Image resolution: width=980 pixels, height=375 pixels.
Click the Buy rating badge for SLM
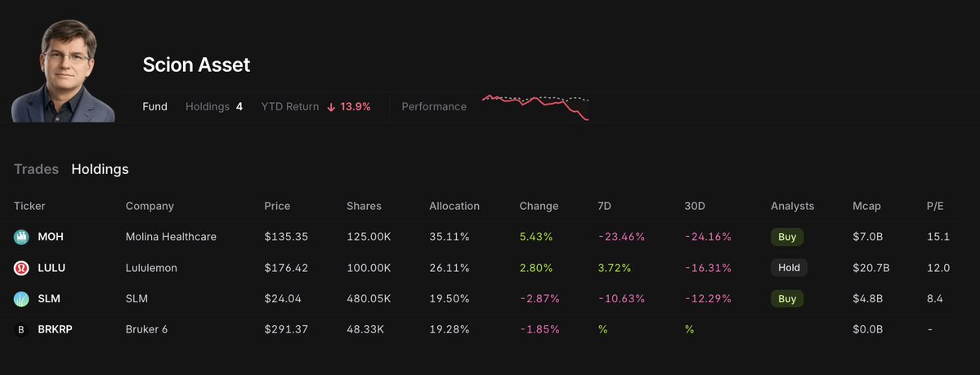point(786,299)
